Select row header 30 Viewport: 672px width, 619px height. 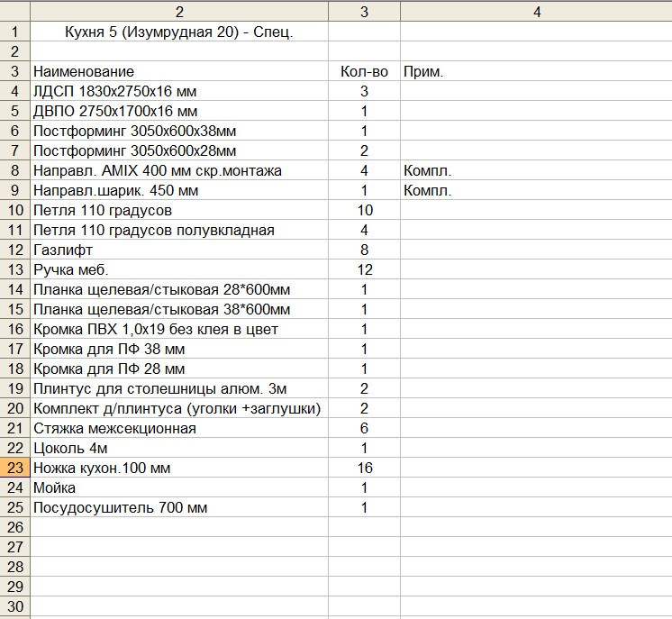[x=14, y=606]
